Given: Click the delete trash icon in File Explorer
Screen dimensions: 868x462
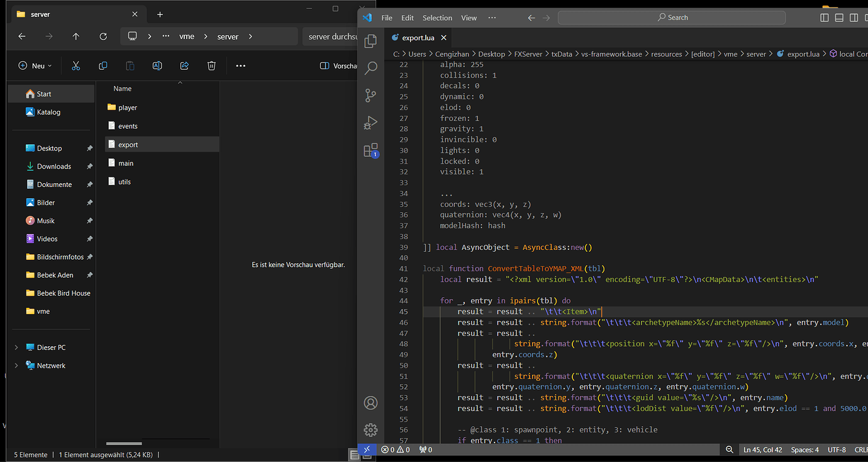Looking at the screenshot, I should pos(211,65).
